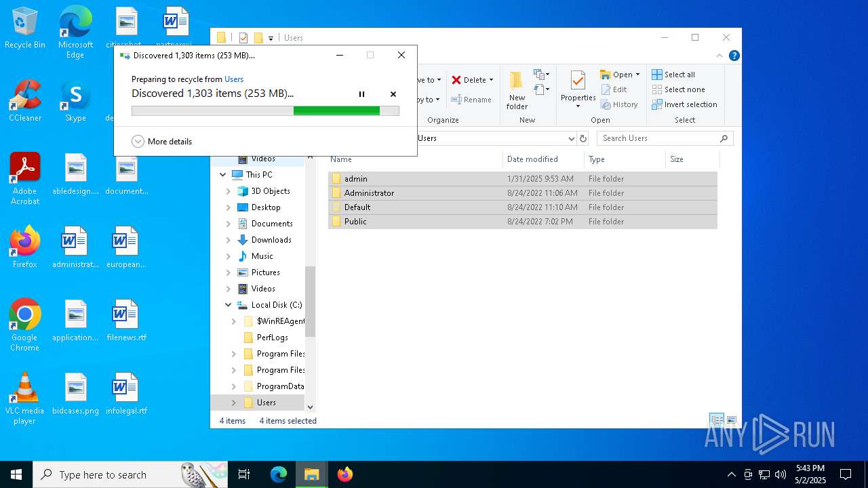The width and height of the screenshot is (868, 488).
Task: Create a New folder
Action: (x=517, y=90)
